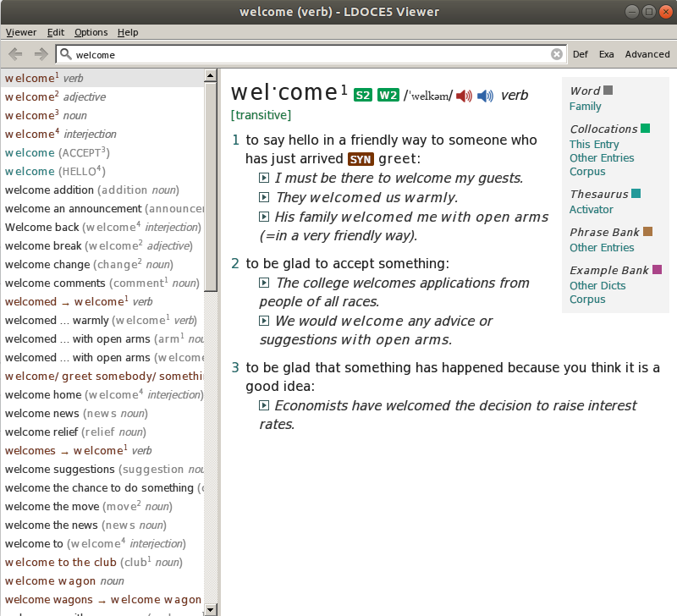677x616 pixels.
Task: Open Phrase Bank 'Other Entries' link
Action: [x=602, y=248]
